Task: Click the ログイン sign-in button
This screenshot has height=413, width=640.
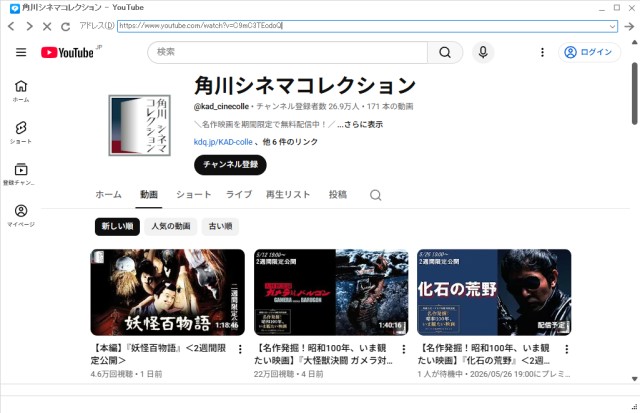Action: coord(589,52)
